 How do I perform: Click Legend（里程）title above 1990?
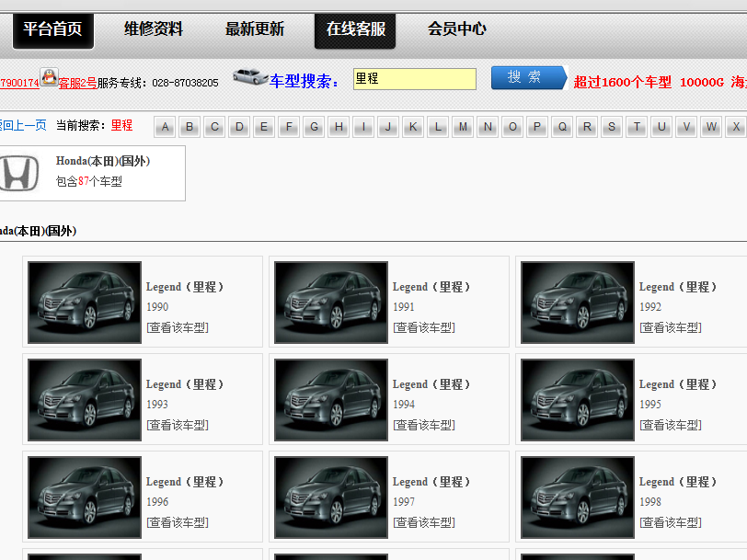185,287
